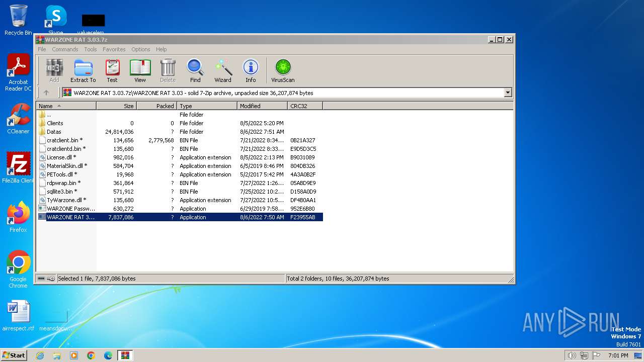The width and height of the screenshot is (644, 362).
Task: Click the Delete trash icon in toolbar
Action: coord(168,70)
